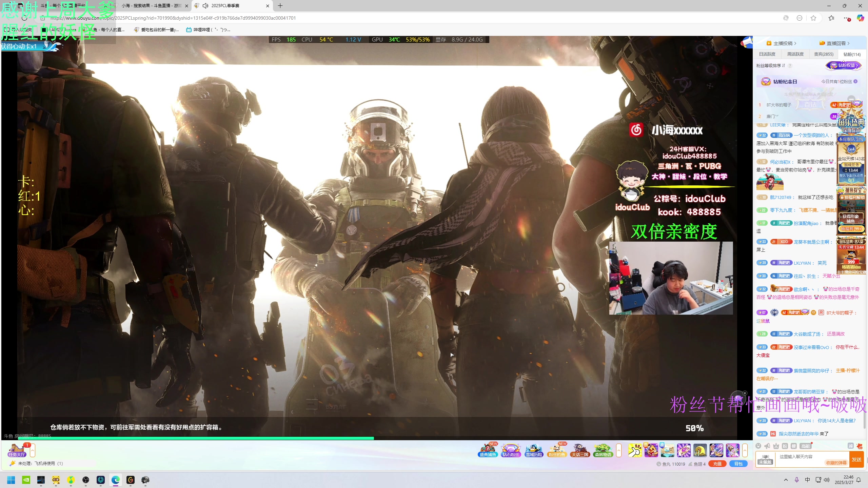The height and width of the screenshot is (488, 868).
Task: Open the 粉丝钓鱼 activity icon
Action: coord(557,450)
